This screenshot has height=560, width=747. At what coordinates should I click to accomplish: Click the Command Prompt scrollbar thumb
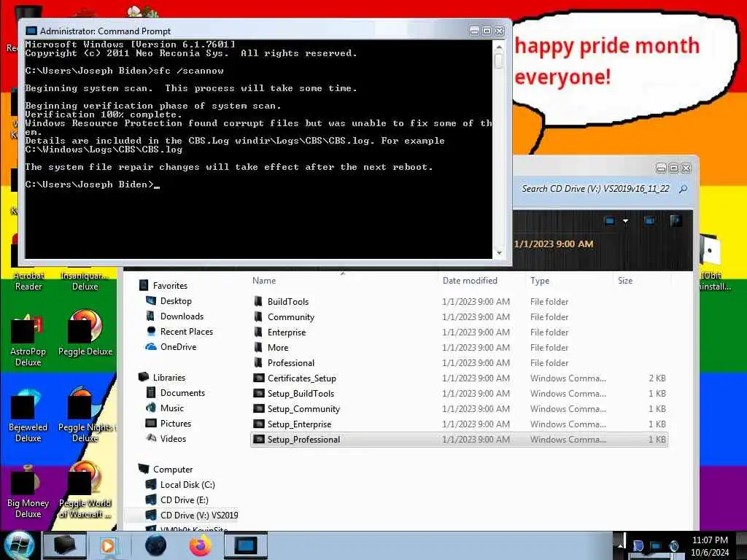click(499, 61)
